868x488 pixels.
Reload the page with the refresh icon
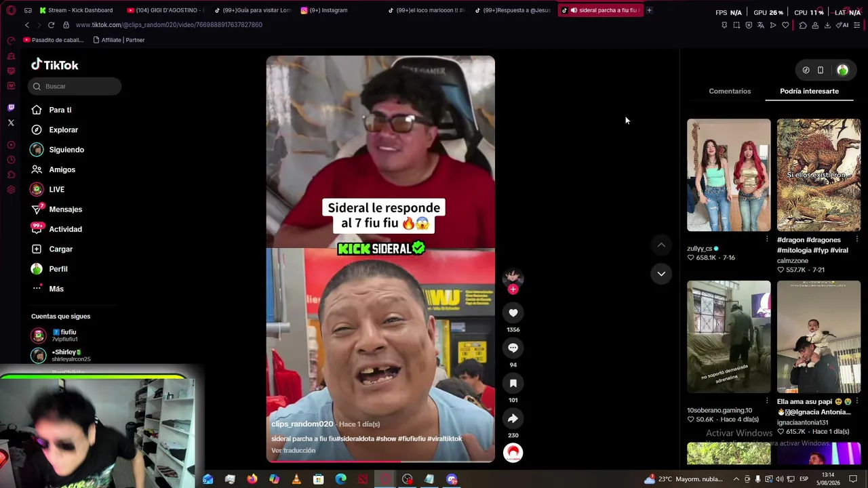(x=51, y=25)
